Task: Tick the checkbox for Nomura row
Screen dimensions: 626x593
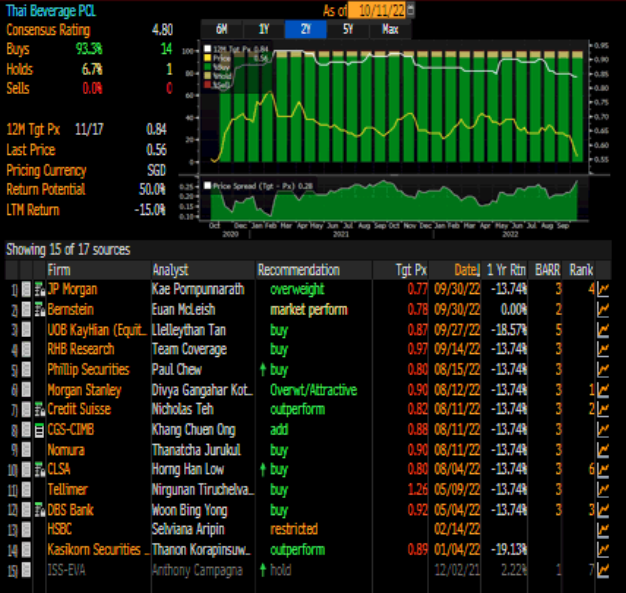Action: coord(26,450)
